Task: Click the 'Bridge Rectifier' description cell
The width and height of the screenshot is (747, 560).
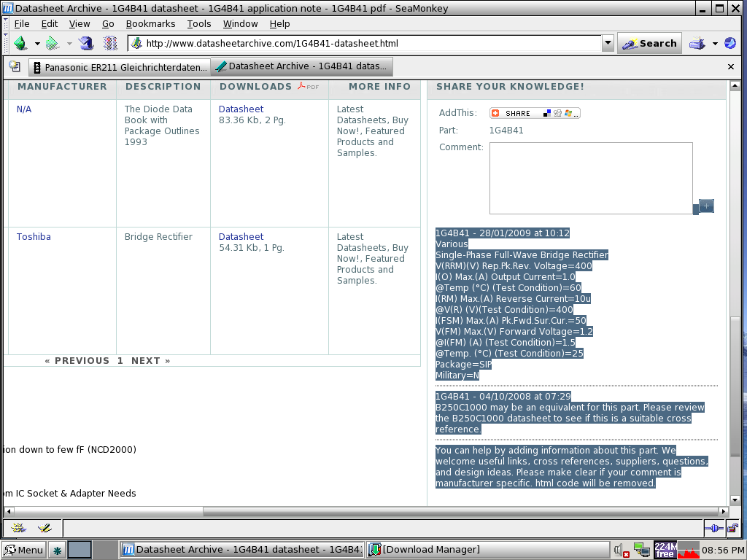Action: (x=158, y=237)
